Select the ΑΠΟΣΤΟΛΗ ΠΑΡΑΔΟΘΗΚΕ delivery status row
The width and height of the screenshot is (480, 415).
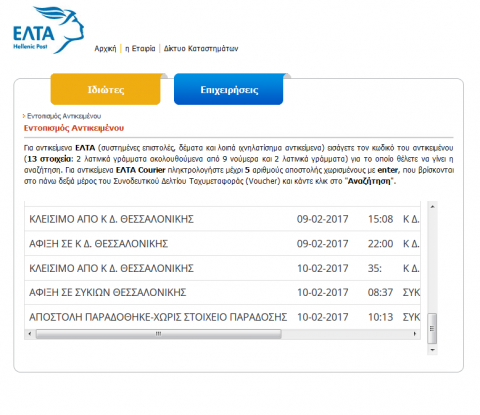tap(222, 317)
